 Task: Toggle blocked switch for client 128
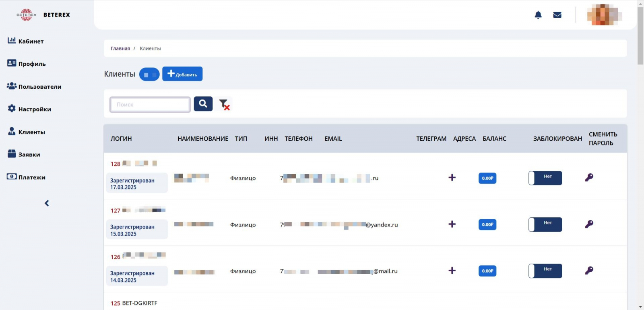click(545, 178)
